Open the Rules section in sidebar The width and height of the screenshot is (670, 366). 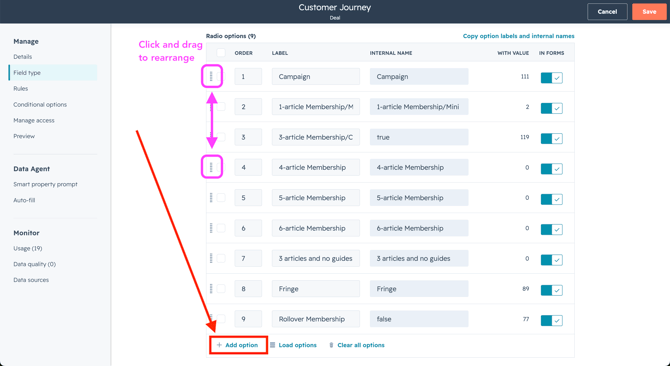coord(21,88)
